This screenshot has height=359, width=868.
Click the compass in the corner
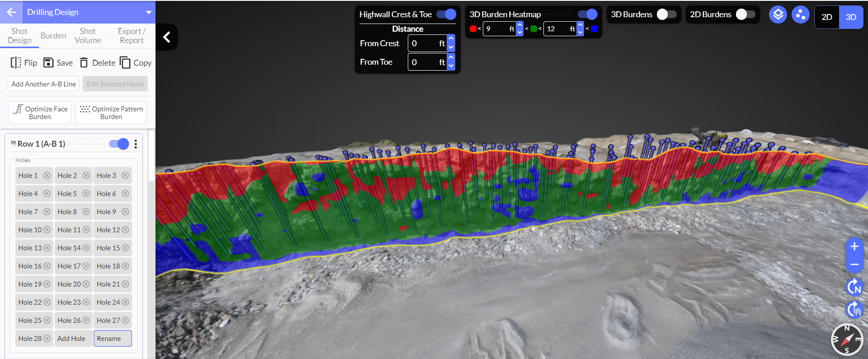pyautogui.click(x=846, y=340)
